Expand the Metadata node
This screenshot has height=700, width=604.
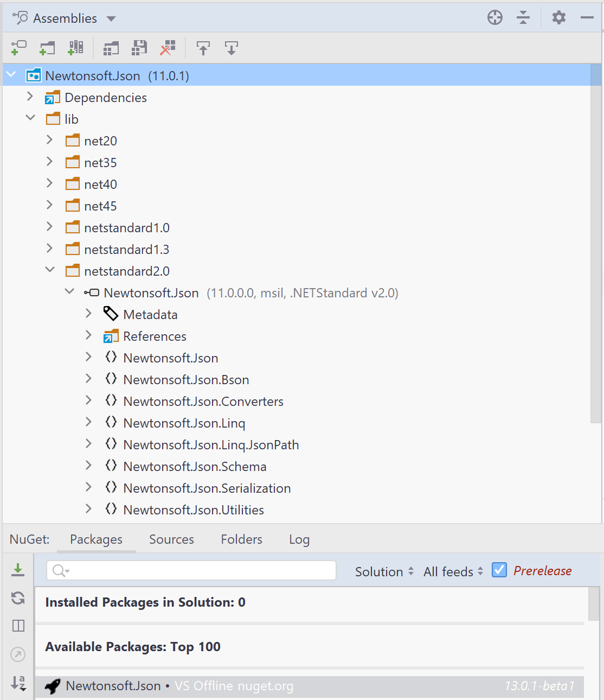(88, 313)
